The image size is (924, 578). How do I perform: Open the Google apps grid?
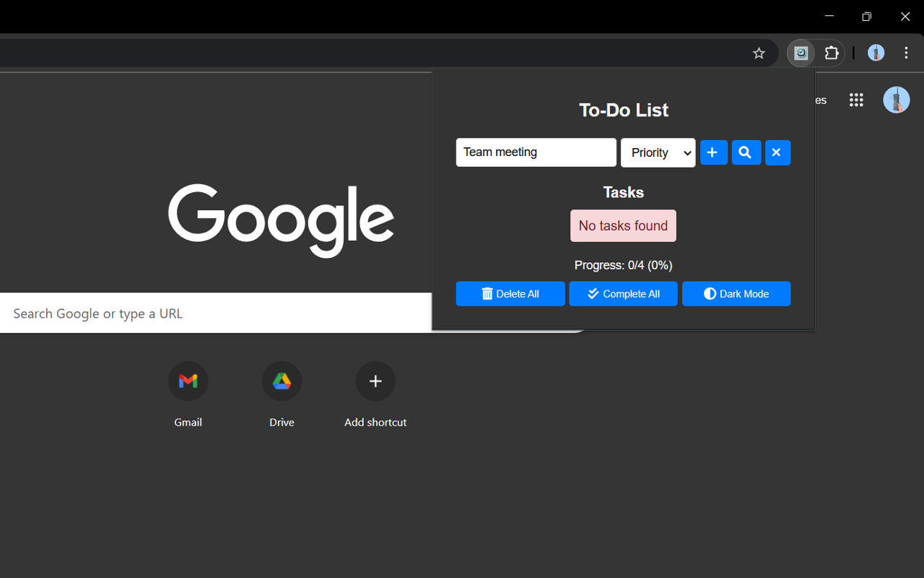click(x=856, y=100)
